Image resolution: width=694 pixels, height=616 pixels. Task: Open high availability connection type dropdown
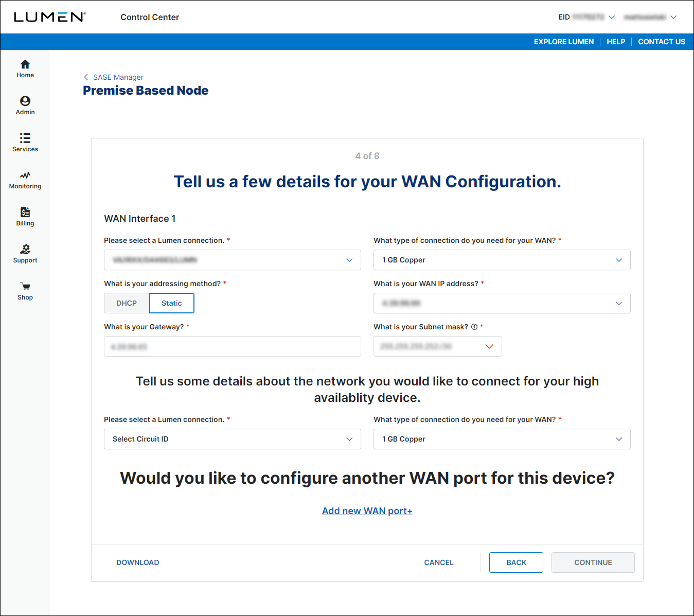[502, 439]
